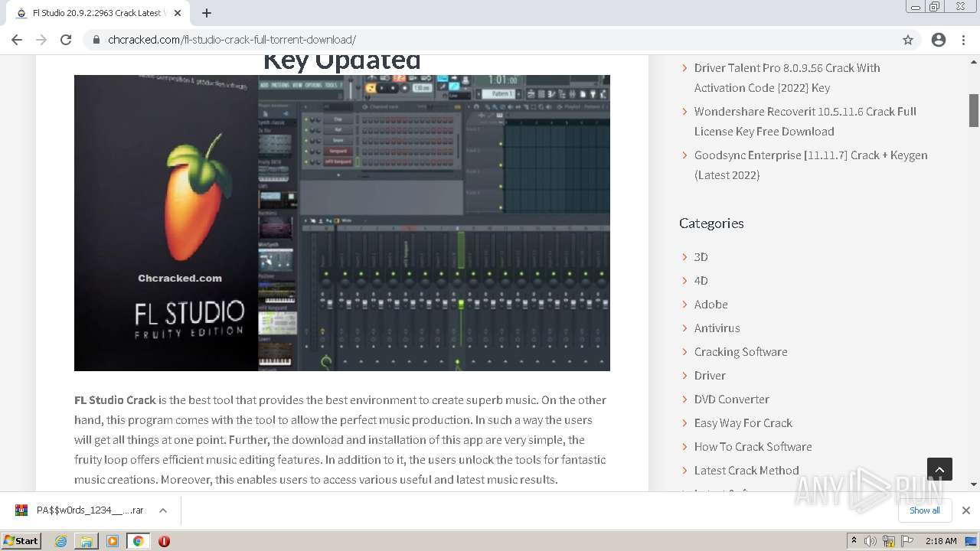Open the Cracking Software category
This screenshot has width=980, height=551.
pos(740,352)
